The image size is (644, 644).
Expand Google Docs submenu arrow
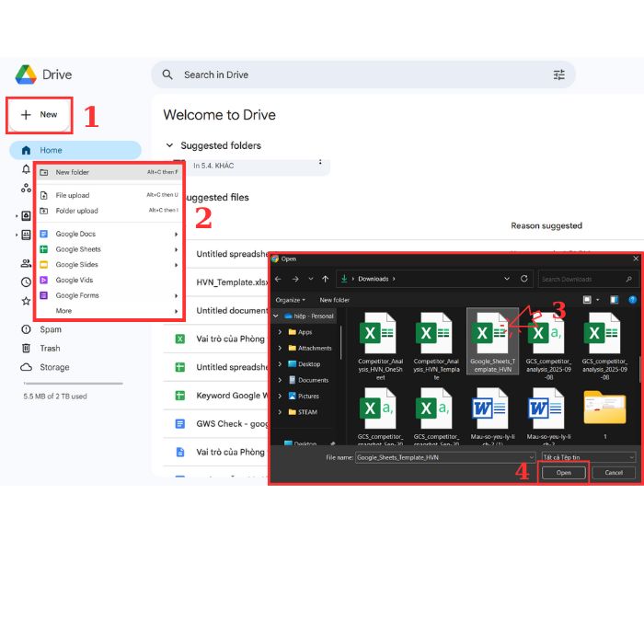tap(177, 234)
